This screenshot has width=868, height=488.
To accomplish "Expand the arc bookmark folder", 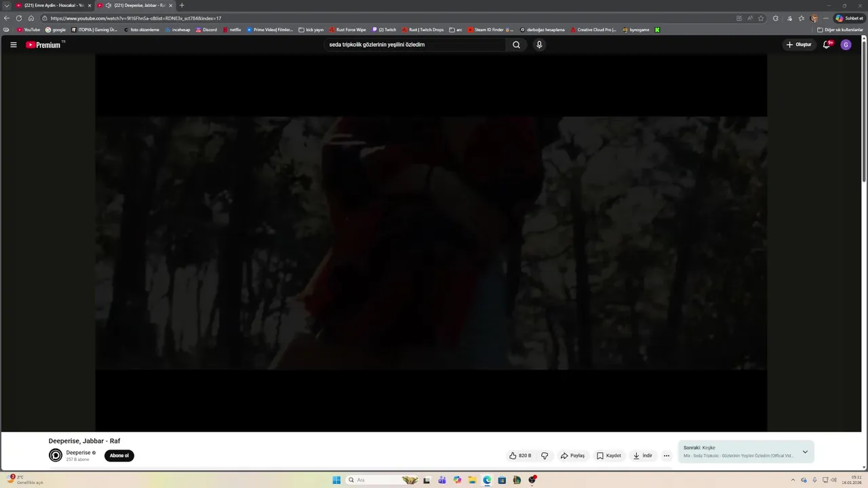I will (x=456, y=30).
